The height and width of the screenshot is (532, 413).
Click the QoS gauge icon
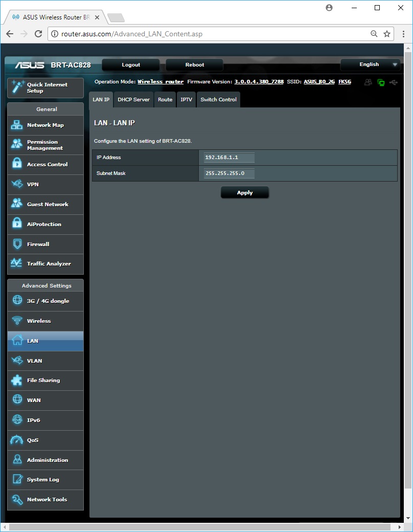[17, 440]
